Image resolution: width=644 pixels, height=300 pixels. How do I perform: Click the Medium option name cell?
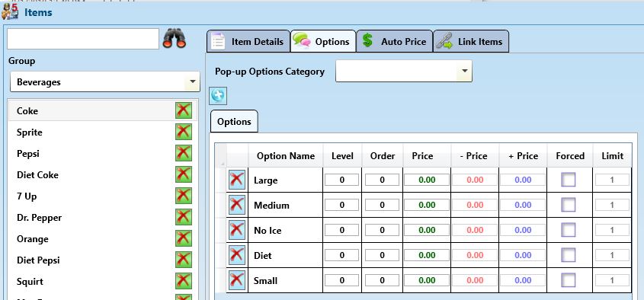[286, 205]
